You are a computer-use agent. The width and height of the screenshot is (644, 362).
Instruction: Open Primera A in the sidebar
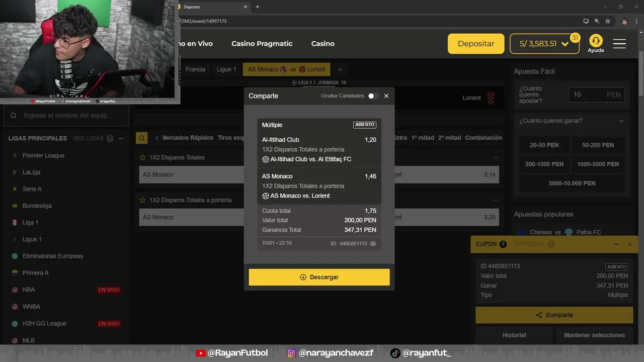35,273
